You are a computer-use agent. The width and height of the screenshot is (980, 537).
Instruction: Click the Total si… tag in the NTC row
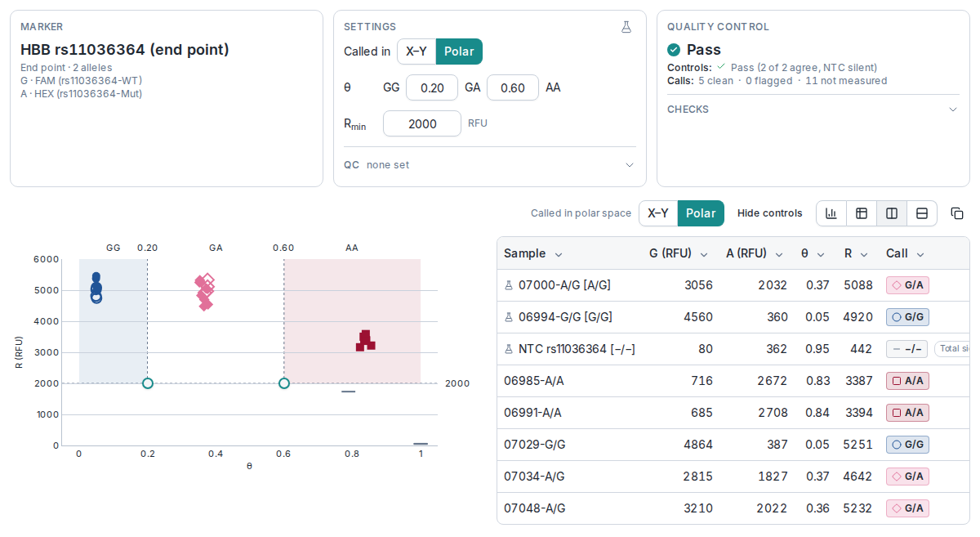(x=952, y=349)
